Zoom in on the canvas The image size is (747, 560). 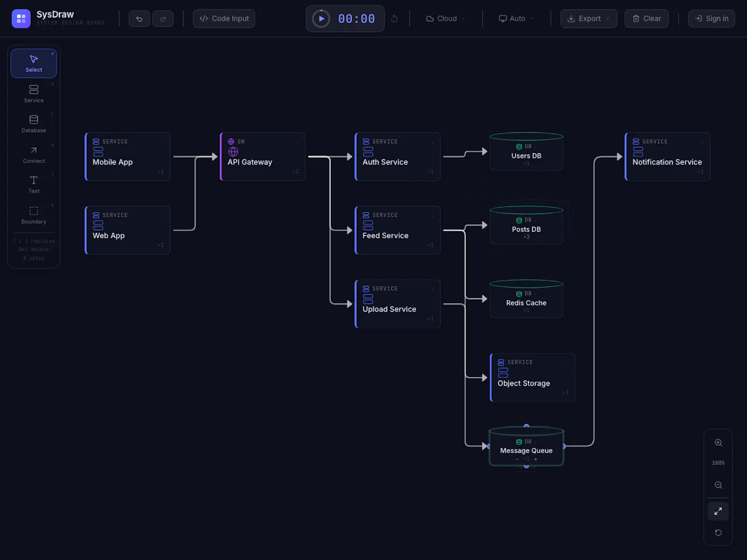click(719, 443)
